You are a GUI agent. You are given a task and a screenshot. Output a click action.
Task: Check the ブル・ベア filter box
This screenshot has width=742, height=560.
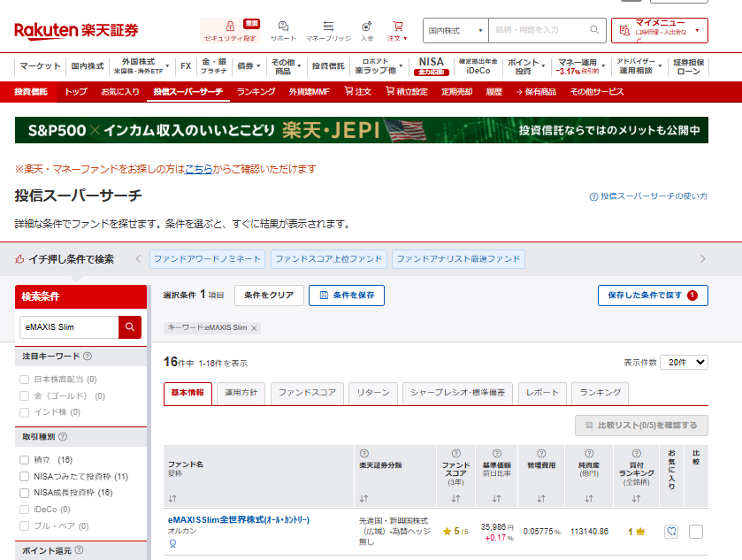pyautogui.click(x=24, y=525)
